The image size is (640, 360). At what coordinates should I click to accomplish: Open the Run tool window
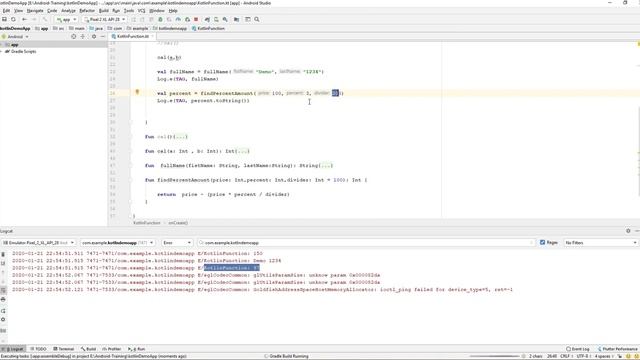point(137,349)
